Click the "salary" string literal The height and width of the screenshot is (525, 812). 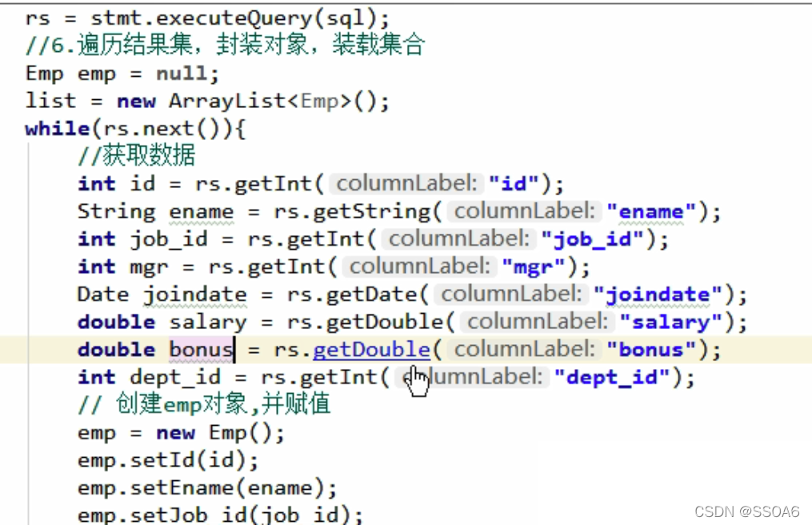point(671,323)
